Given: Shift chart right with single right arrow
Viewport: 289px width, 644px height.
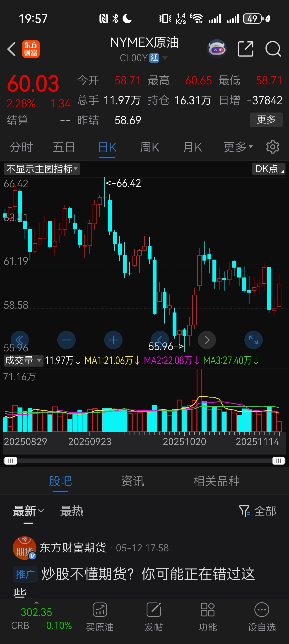Looking at the screenshot, I should pos(207,340).
